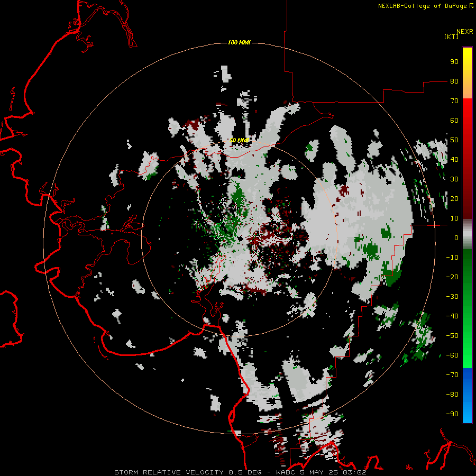Click the 70 value on velocity scale
This screenshot has height=476, width=476.
tap(454, 101)
